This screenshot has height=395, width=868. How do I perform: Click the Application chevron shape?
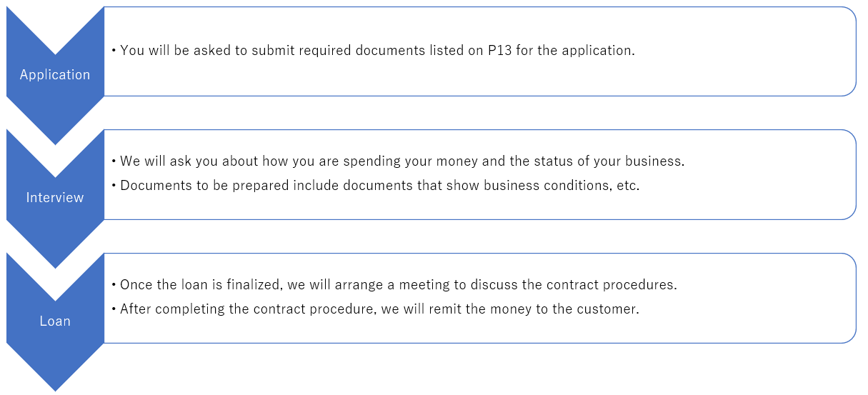(x=55, y=75)
